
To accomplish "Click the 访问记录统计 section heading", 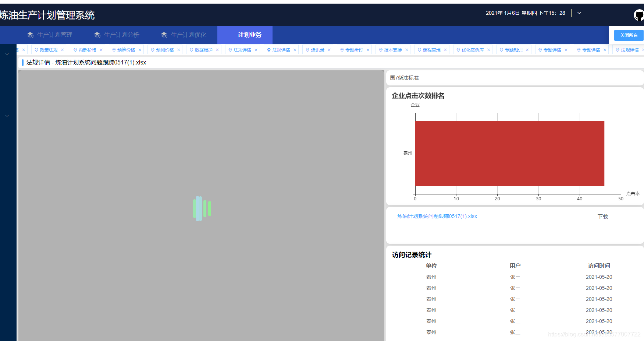I will (x=412, y=255).
